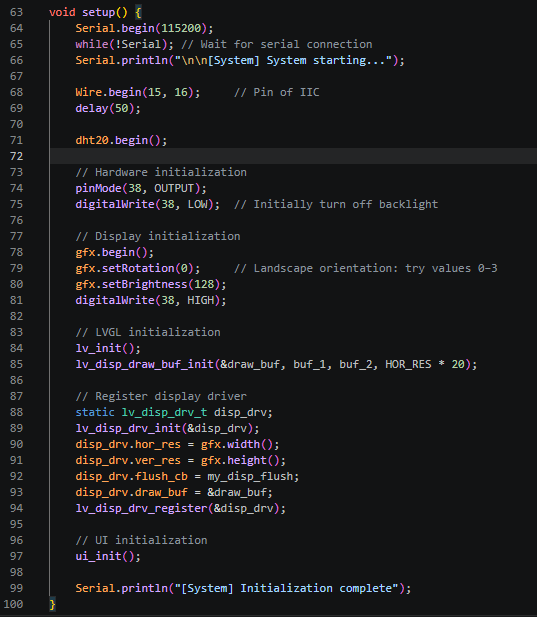Screen dimensions: 537x617
Task: Click the pinMode(38, OUTPUT) statement
Action: [141, 188]
